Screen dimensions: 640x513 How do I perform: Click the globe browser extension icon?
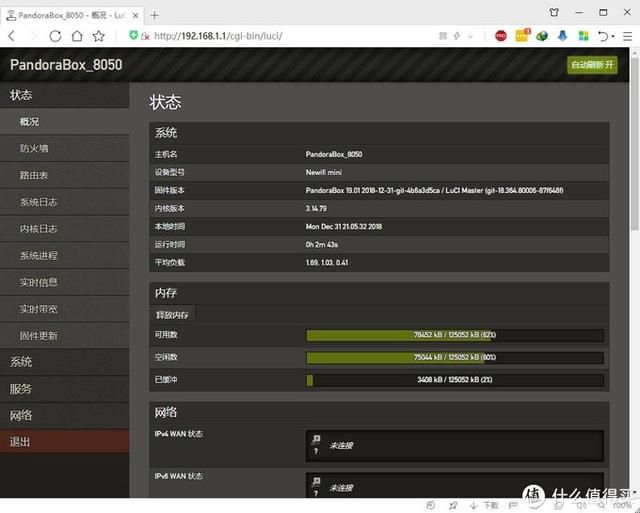coord(542,36)
